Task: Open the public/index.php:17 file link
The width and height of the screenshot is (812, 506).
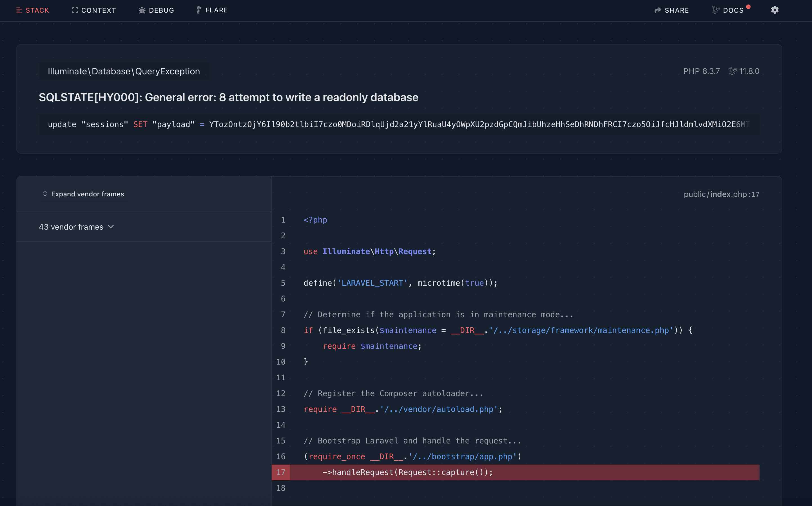Action: tap(721, 194)
